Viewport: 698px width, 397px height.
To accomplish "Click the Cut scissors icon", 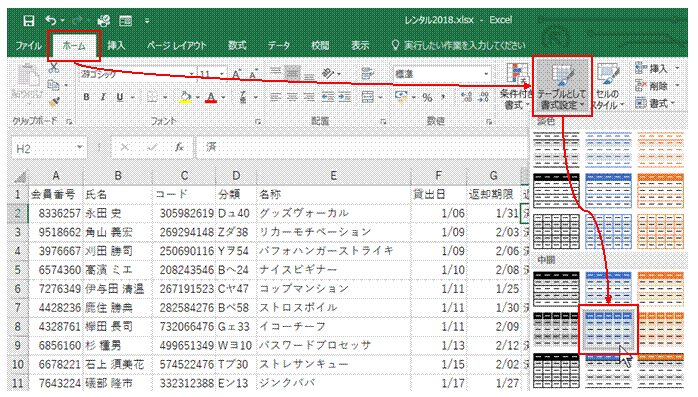I will coord(54,68).
